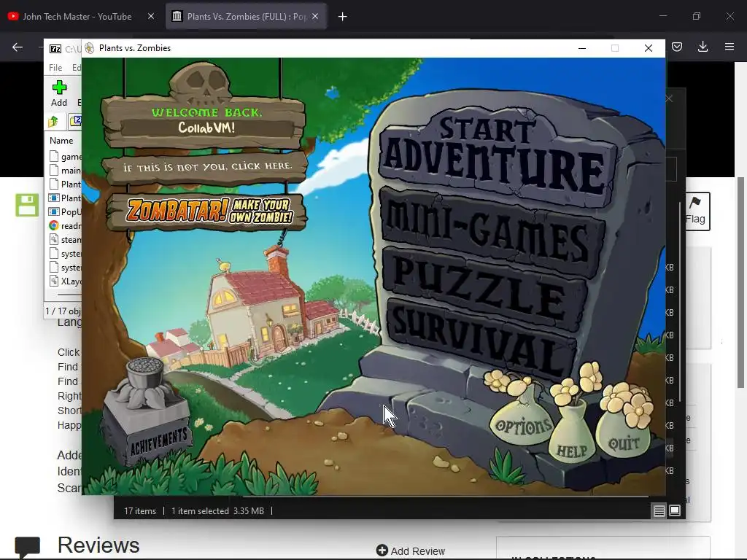Viewport: 747px width, 560px height.
Task: Select the 'main' file row in 7-Zip
Action: click(x=65, y=171)
